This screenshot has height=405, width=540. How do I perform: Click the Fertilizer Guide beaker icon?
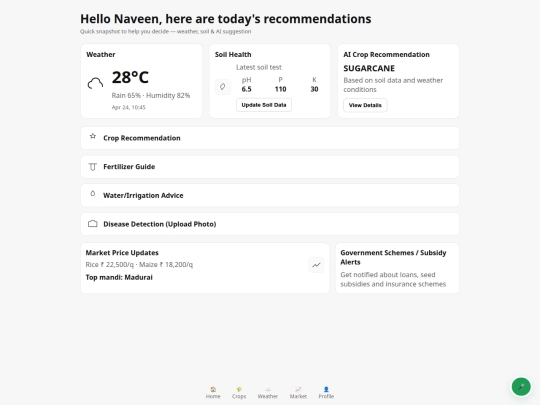(93, 167)
